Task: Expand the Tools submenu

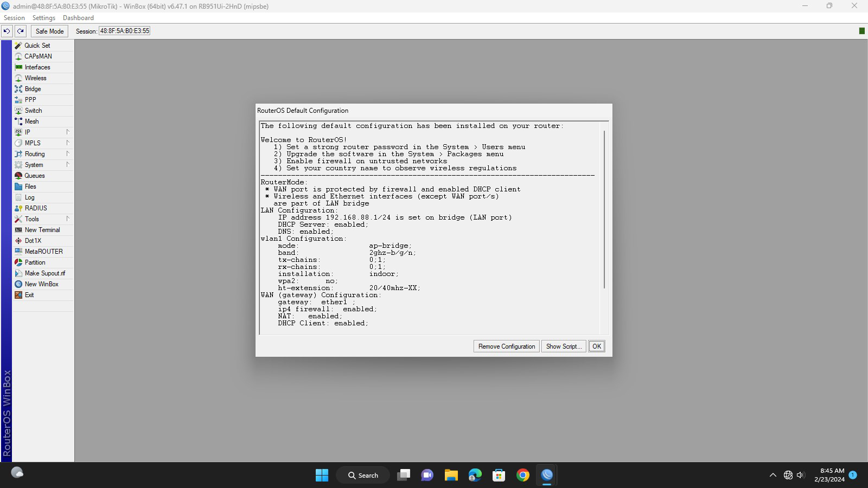Action: point(68,219)
